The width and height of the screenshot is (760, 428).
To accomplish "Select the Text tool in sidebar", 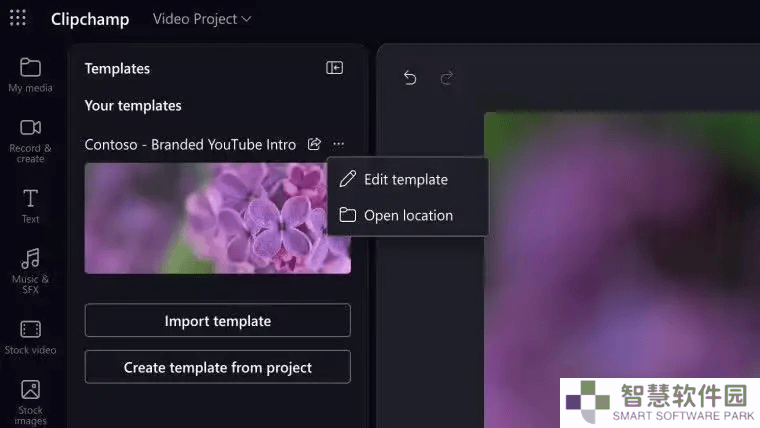I will click(x=30, y=206).
